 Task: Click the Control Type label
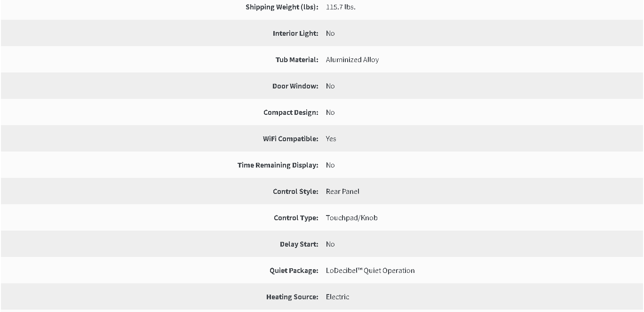(296, 218)
